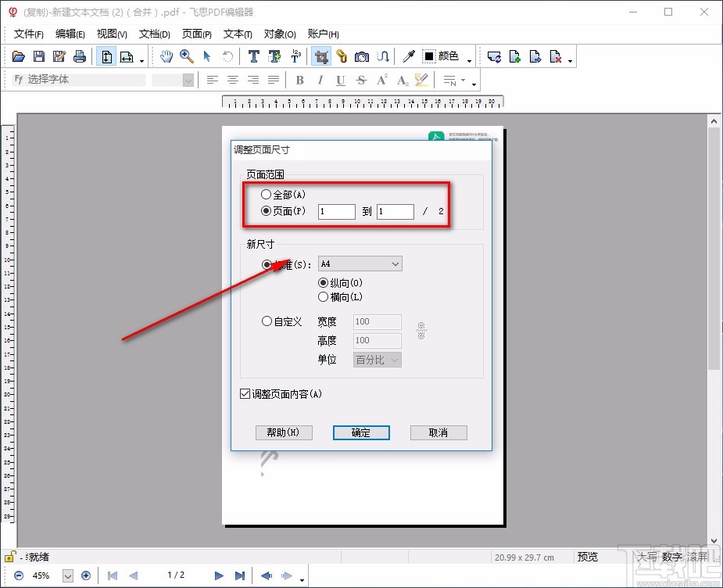Open the 页面(P) menu

pos(195,34)
